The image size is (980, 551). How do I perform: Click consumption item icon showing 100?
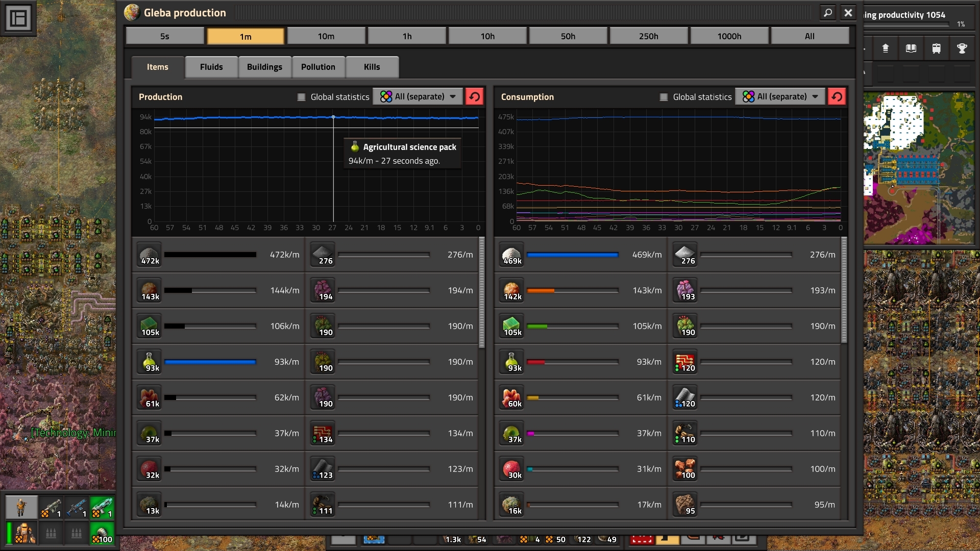[685, 469]
